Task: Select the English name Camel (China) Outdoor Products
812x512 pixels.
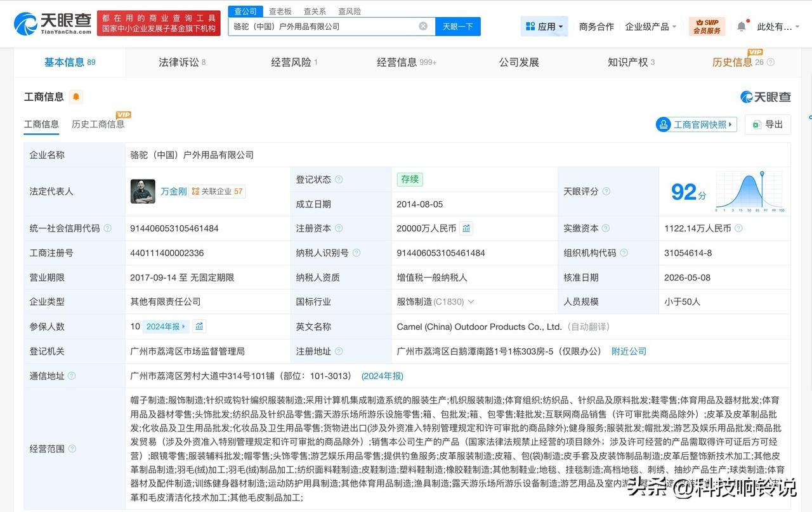Action: point(480,327)
